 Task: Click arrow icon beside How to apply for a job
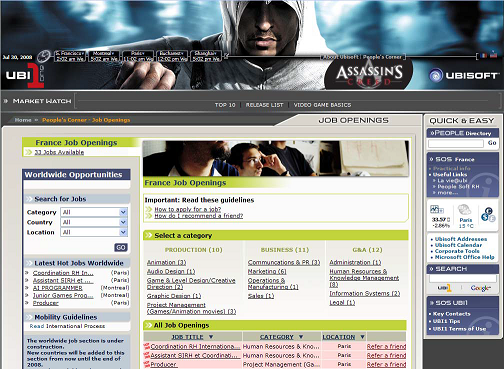pos(149,209)
